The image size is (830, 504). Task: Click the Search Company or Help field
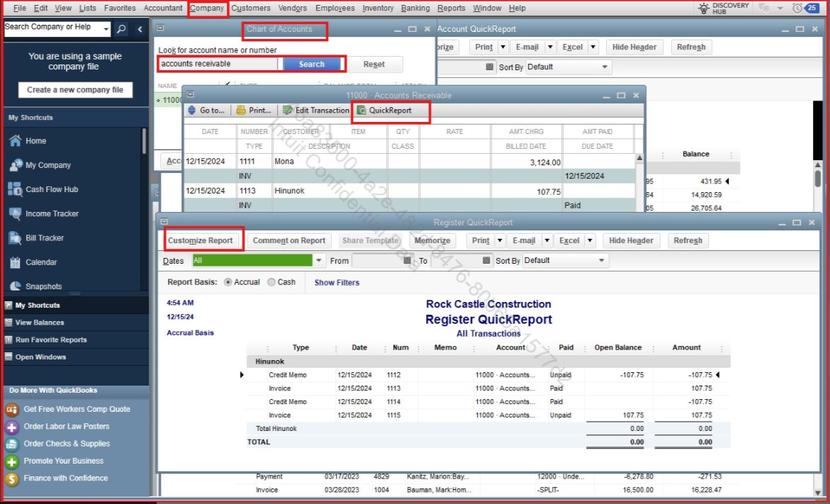pos(53,29)
